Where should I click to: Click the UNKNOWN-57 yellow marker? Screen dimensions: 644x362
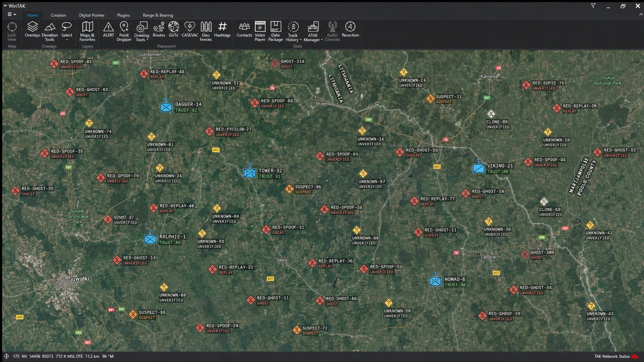(216, 75)
